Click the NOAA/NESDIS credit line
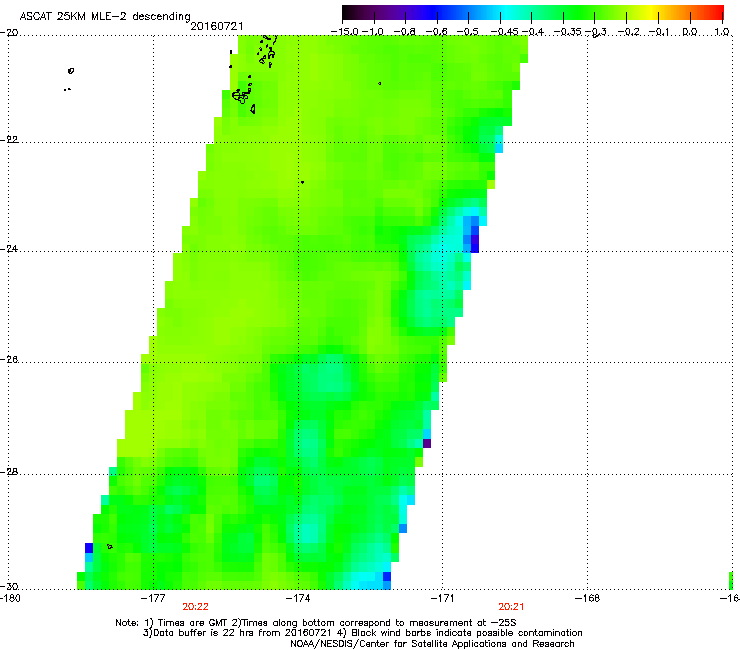 [x=432, y=643]
